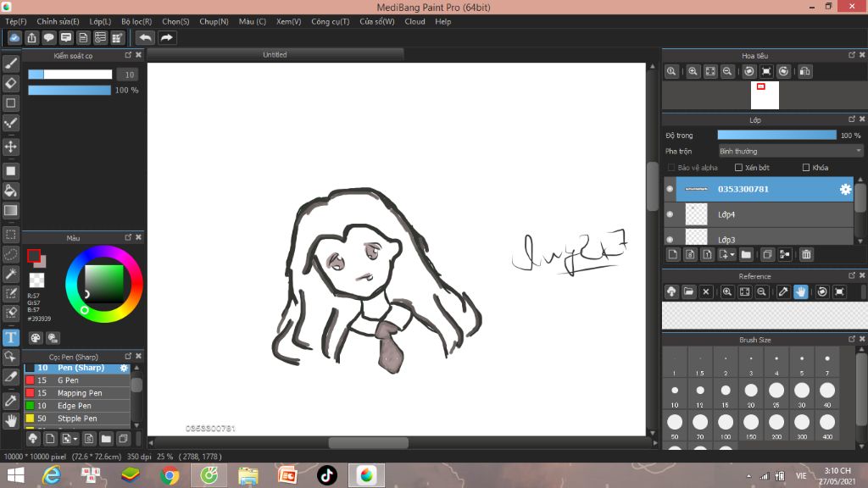Choose brush size 10 preset

(675, 395)
